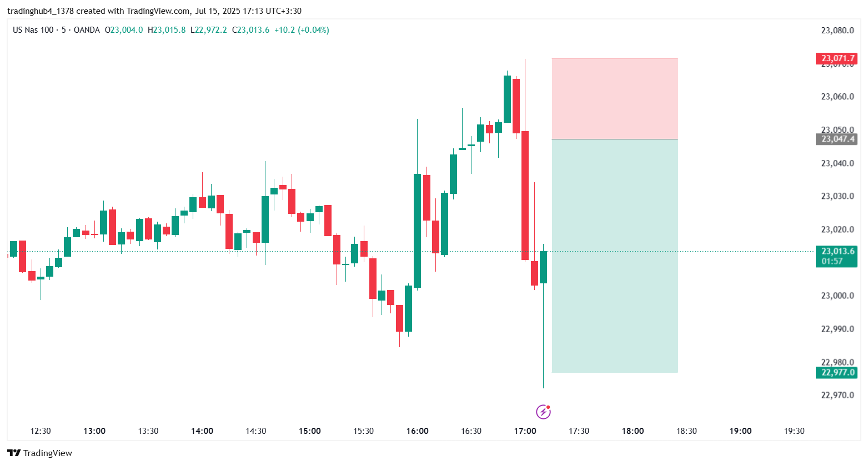Click the high value H23,015.8 in legend
This screenshot has height=465, width=868.
(x=167, y=30)
